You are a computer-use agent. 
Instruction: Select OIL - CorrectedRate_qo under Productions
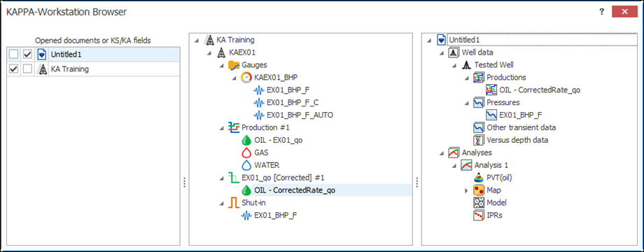coord(540,90)
